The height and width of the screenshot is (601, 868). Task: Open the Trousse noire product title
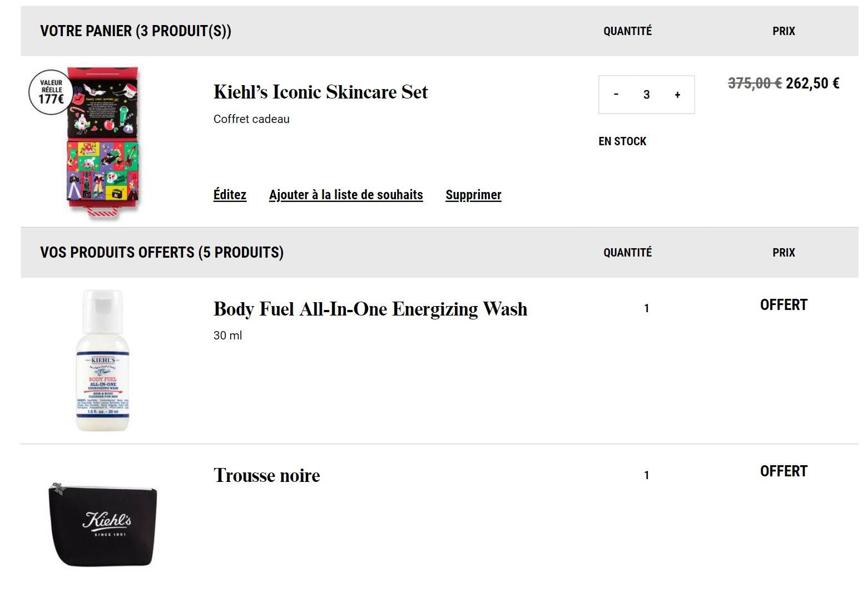[x=267, y=476]
